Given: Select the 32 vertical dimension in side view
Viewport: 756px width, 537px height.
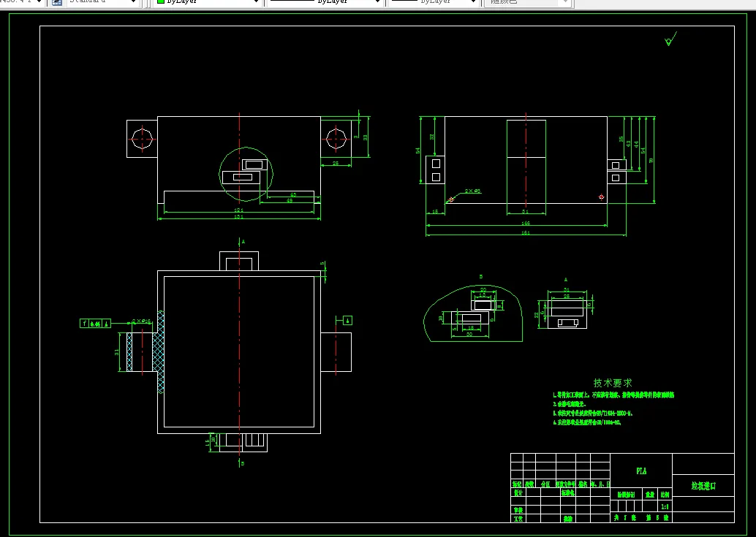Looking at the screenshot, I should pos(432,137).
